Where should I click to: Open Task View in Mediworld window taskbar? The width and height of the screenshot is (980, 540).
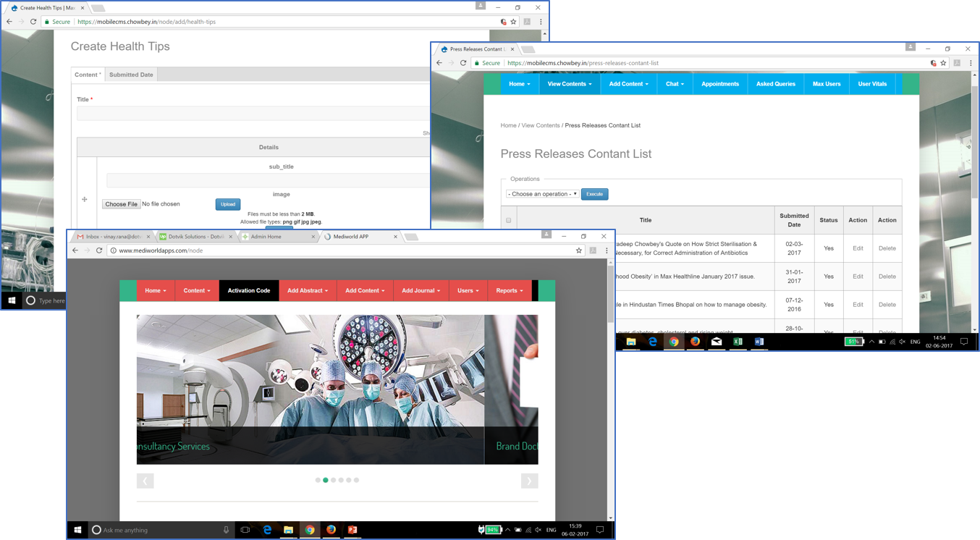(245, 530)
